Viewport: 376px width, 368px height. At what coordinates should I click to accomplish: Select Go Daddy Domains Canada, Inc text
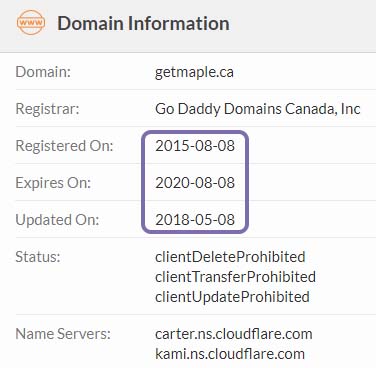[x=258, y=109]
